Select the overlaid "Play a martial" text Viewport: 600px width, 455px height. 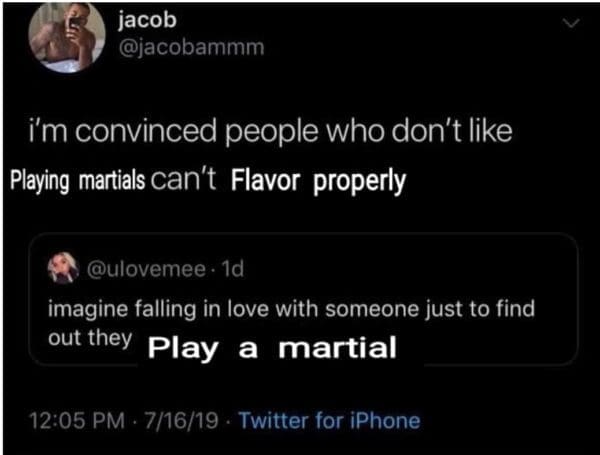click(x=272, y=348)
